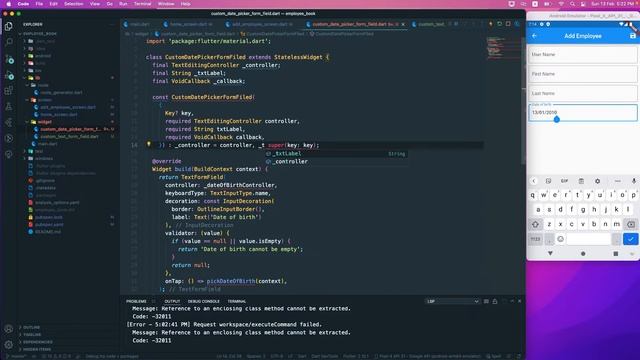Viewport: 640px width, 360px height.
Task: Open the Run and Debug view
Action: [x=9, y=76]
